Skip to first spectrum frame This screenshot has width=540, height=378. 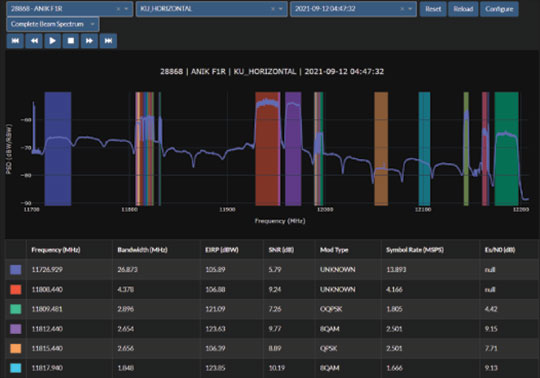tap(15, 41)
